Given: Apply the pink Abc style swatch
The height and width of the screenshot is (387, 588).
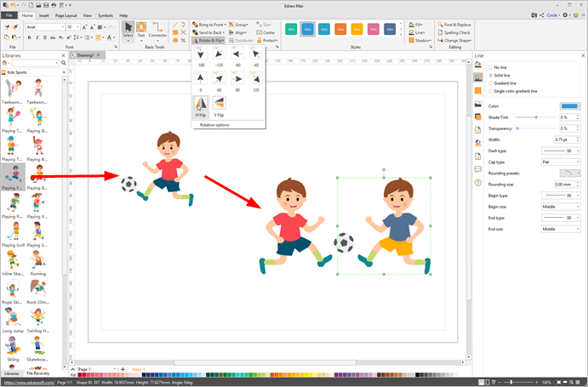Looking at the screenshot, I should pyautogui.click(x=374, y=29).
